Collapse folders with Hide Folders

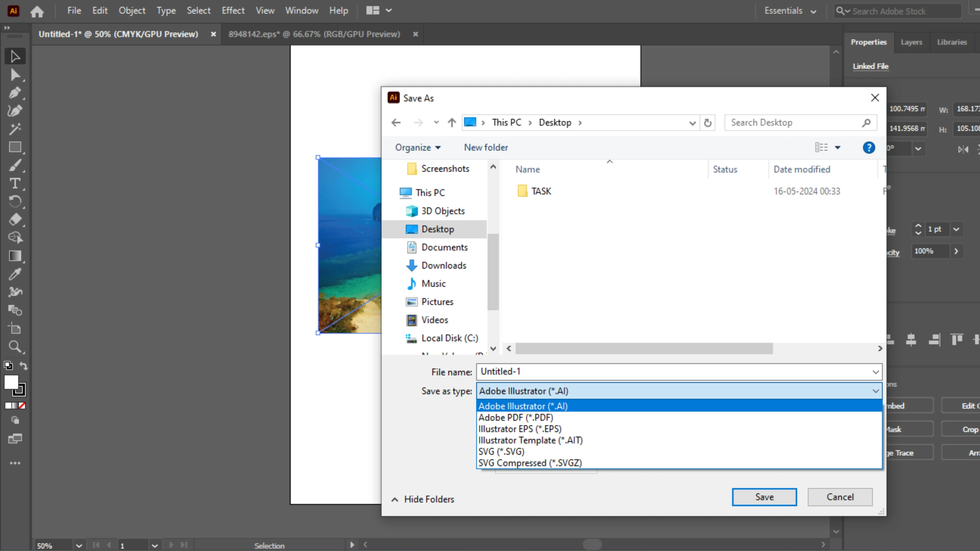(x=423, y=499)
